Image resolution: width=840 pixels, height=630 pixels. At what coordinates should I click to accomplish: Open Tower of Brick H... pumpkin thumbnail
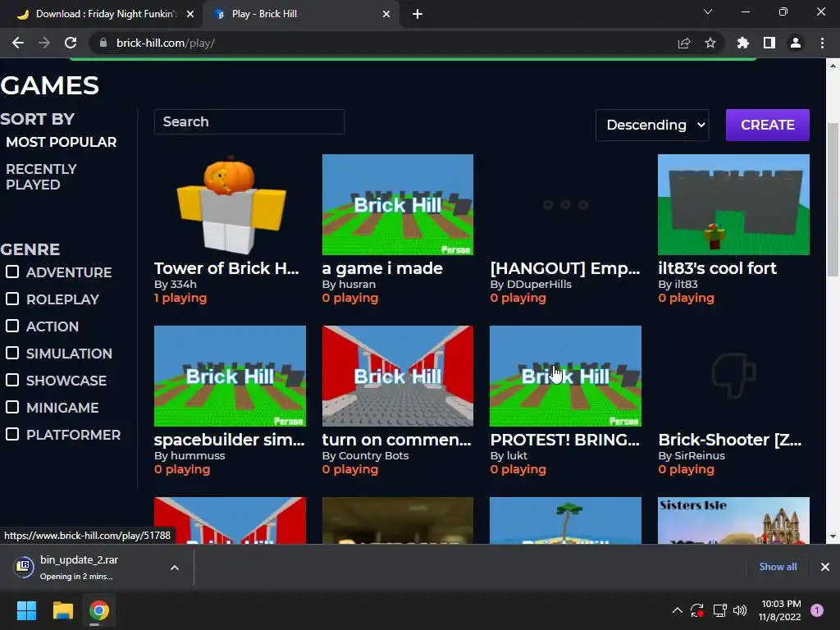coord(230,204)
